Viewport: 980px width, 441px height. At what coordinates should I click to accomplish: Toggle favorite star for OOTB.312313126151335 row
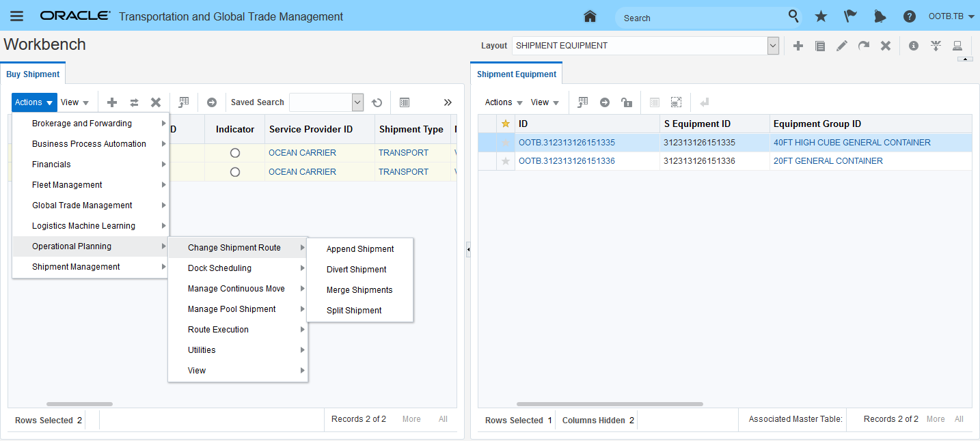(x=506, y=143)
